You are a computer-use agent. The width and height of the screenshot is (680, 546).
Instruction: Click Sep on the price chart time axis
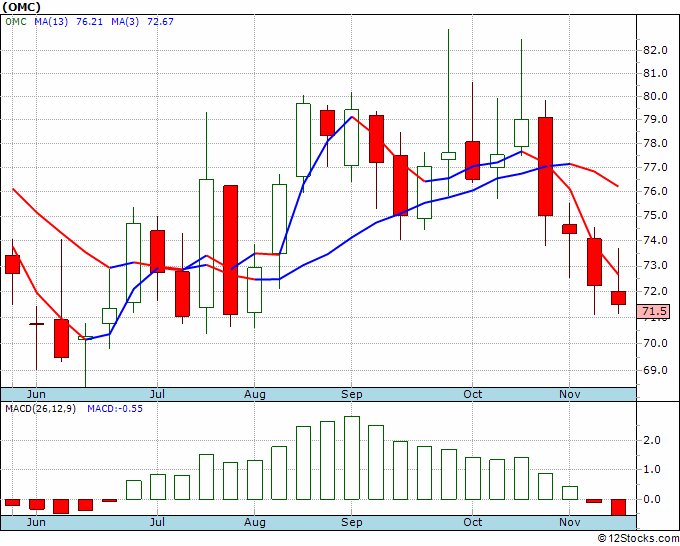click(x=351, y=394)
